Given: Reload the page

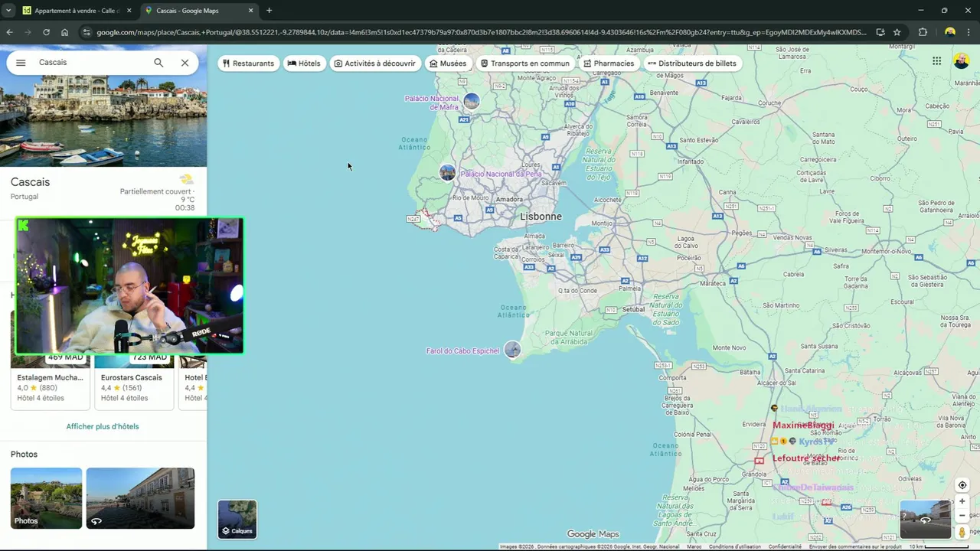Looking at the screenshot, I should pyautogui.click(x=46, y=32).
